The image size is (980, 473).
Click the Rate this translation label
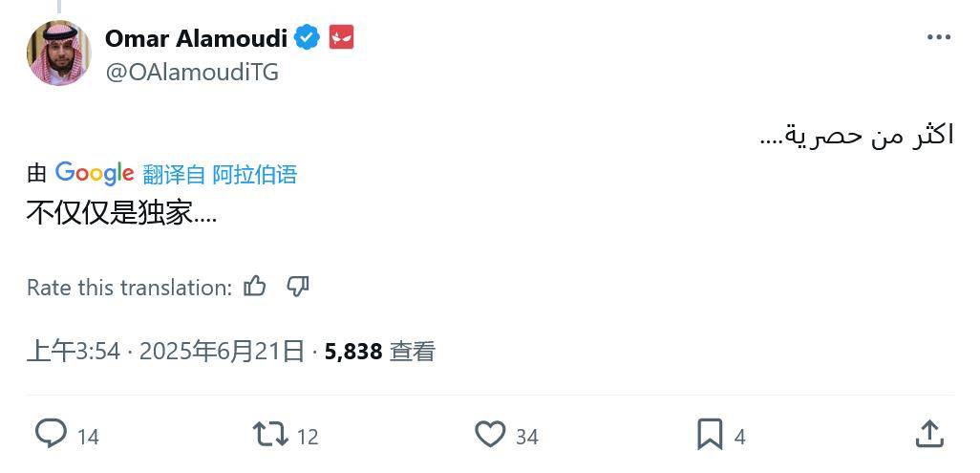(129, 288)
